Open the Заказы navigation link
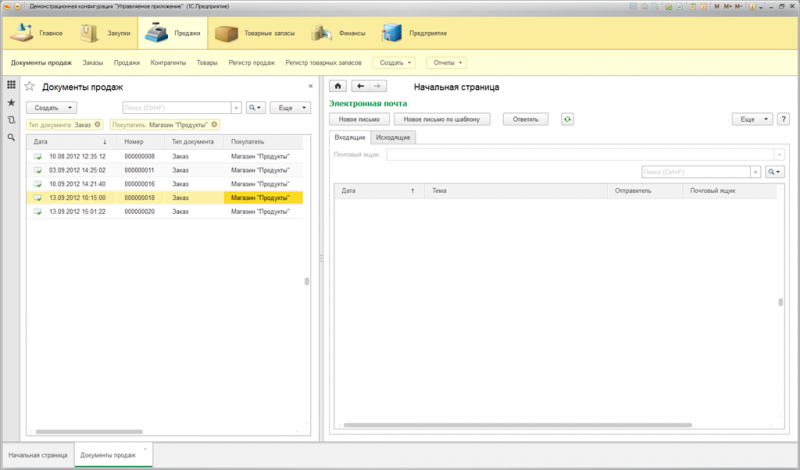Screen dimensions: 800x470 coord(93,63)
